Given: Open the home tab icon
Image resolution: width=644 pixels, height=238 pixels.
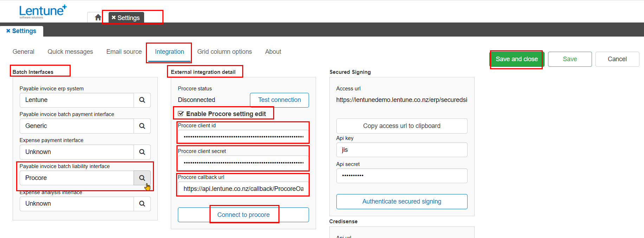Looking at the screenshot, I should pos(98,18).
